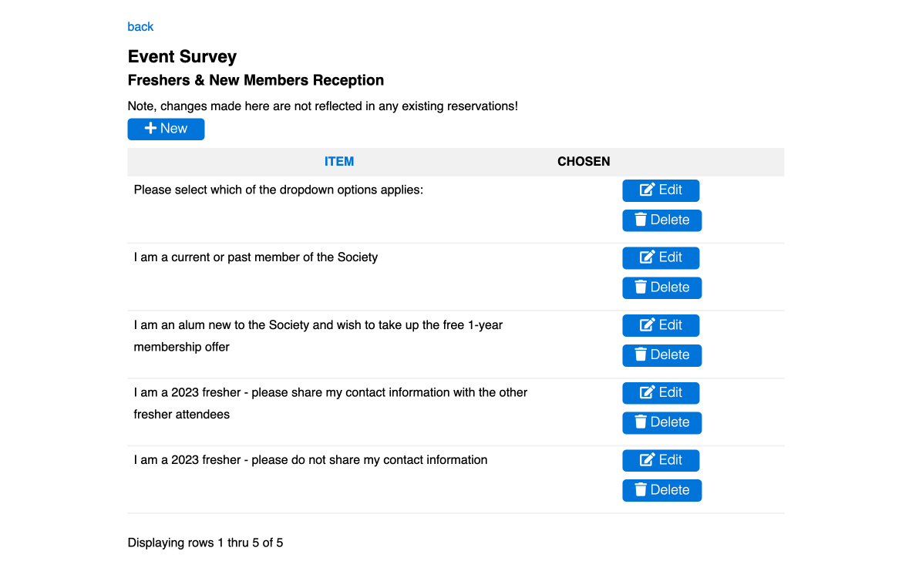Edit the 'current or past member' item
The width and height of the screenshot is (912, 588).
(661, 257)
